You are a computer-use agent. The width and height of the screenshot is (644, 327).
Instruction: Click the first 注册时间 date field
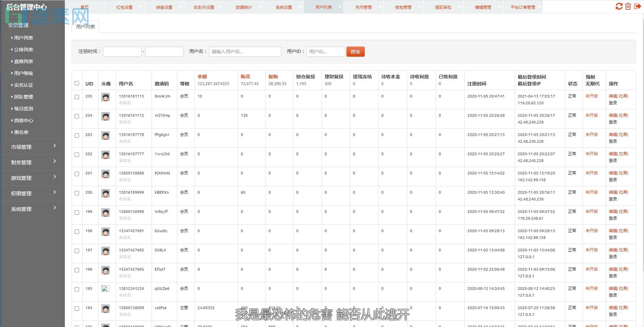[x=122, y=51]
